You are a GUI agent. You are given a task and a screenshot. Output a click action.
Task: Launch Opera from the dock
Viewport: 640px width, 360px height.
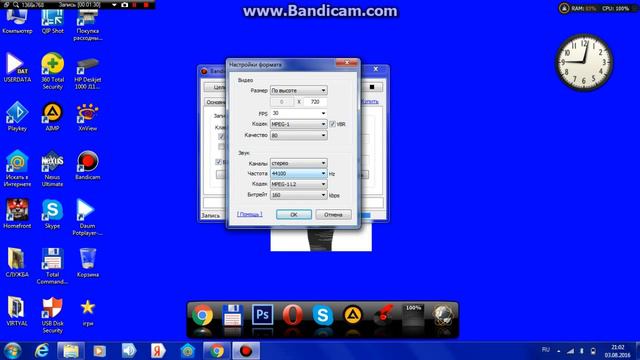293,316
